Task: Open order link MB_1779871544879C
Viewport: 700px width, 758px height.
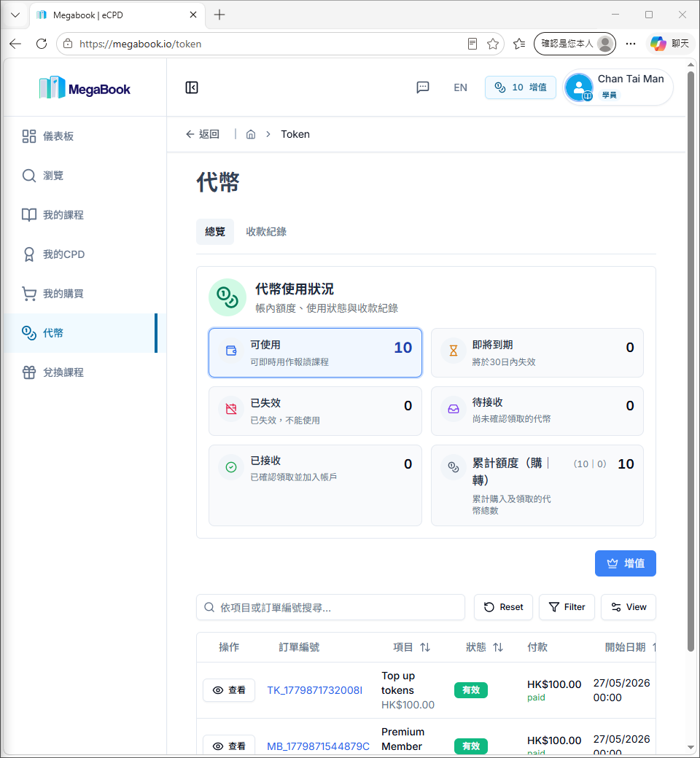Action: tap(318, 746)
